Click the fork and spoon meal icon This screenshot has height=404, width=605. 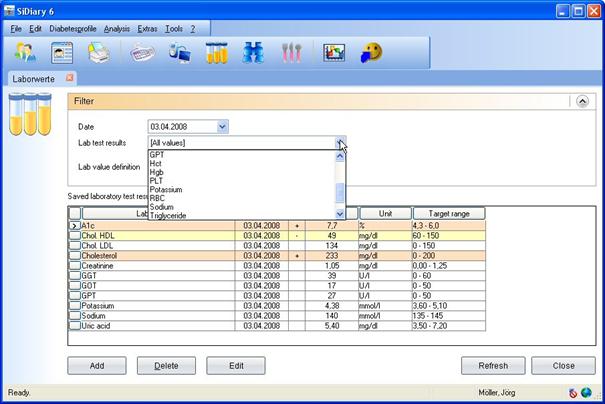click(291, 53)
